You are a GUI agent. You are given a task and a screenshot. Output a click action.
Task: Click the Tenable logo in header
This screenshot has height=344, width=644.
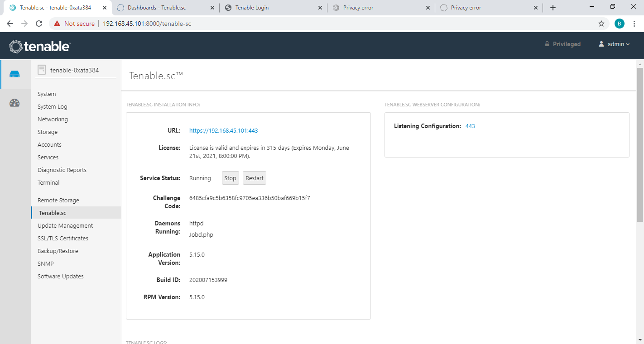pos(40,46)
